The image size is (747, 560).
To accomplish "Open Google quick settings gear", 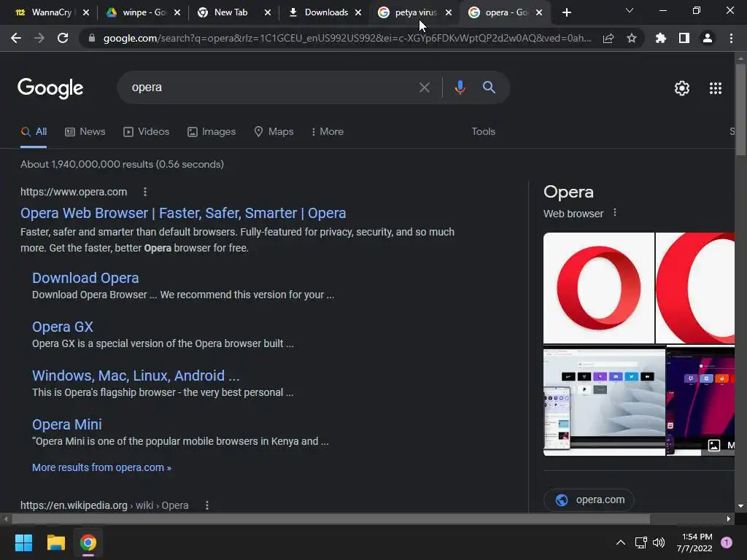I will tap(682, 88).
